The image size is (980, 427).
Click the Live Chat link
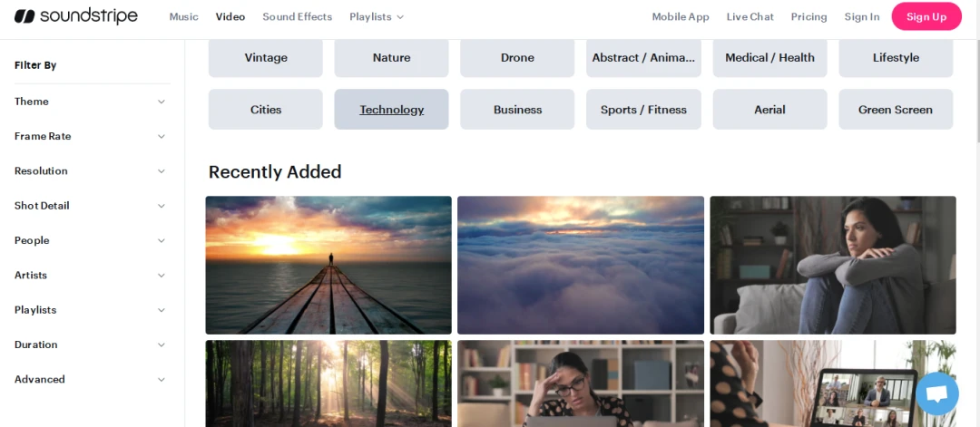[x=750, y=17]
